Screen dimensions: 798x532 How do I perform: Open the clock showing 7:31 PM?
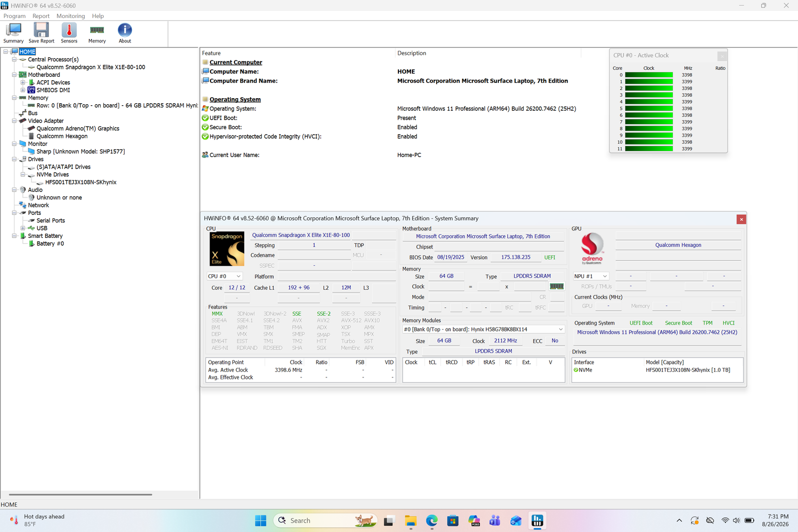(x=776, y=521)
